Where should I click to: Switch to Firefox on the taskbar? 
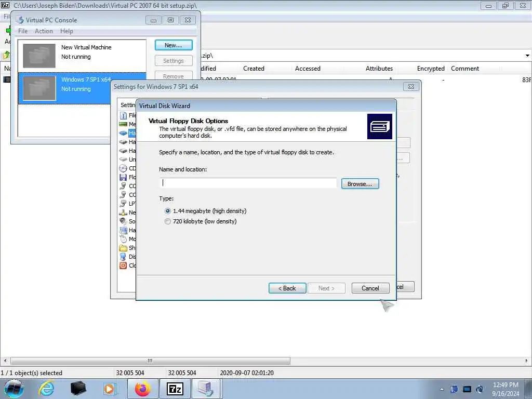click(x=142, y=389)
